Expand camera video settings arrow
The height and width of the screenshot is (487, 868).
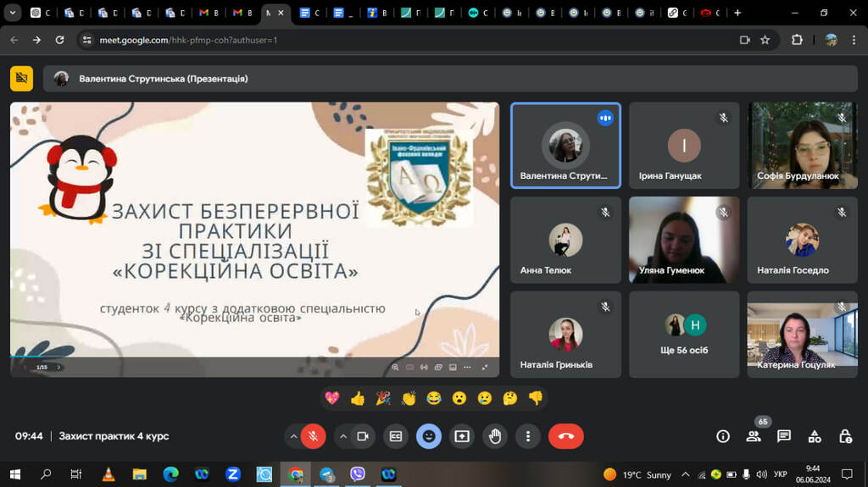click(343, 436)
